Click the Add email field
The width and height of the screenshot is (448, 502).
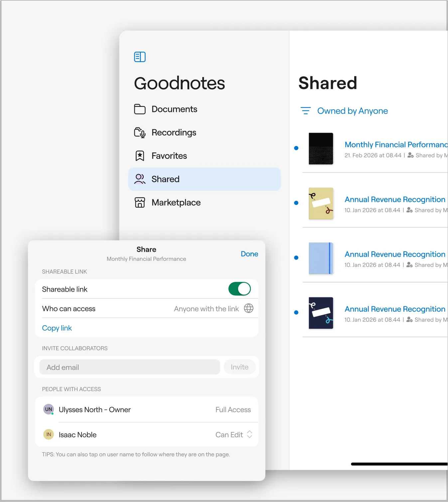130,367
